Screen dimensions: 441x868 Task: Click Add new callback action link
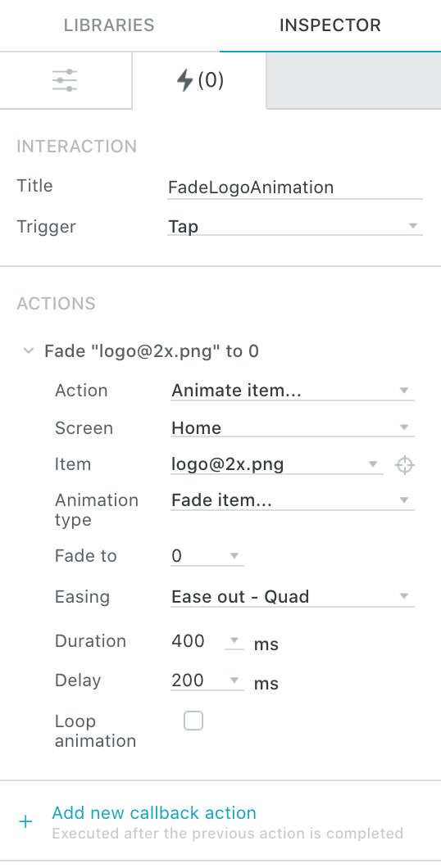[x=154, y=812]
